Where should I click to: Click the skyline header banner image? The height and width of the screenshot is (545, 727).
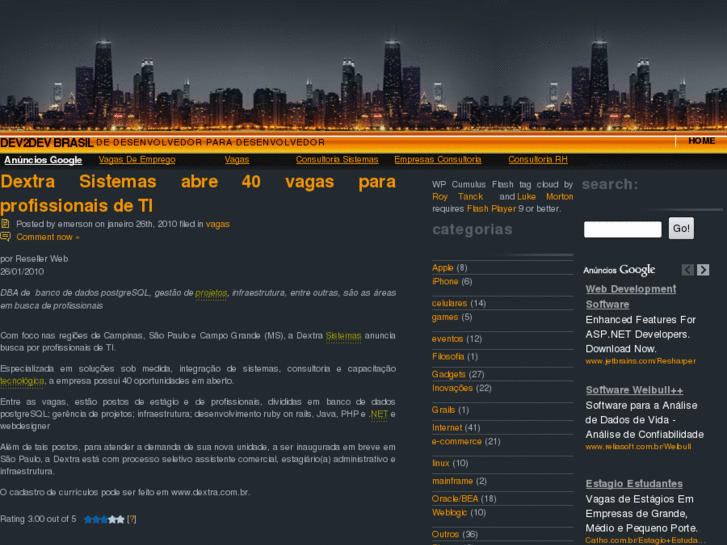click(x=364, y=65)
